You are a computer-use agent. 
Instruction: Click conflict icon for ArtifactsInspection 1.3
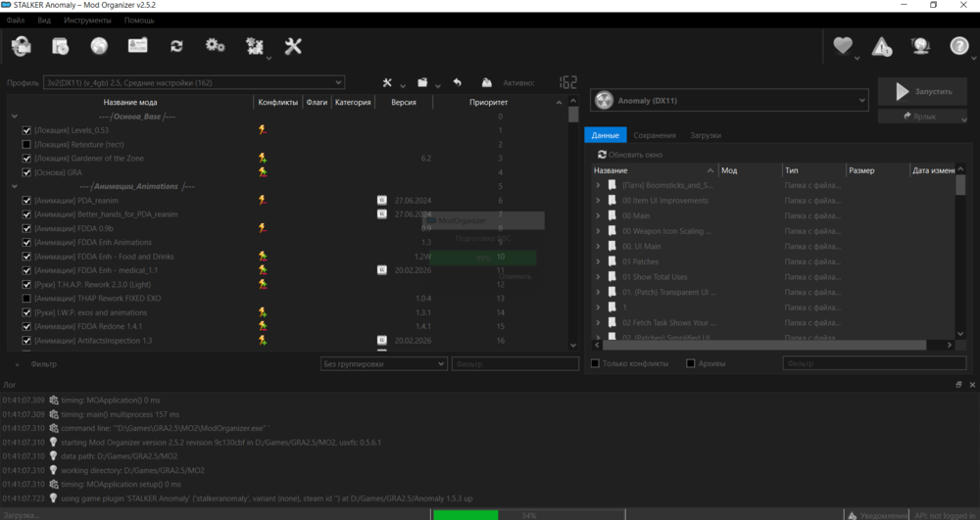[x=263, y=340]
